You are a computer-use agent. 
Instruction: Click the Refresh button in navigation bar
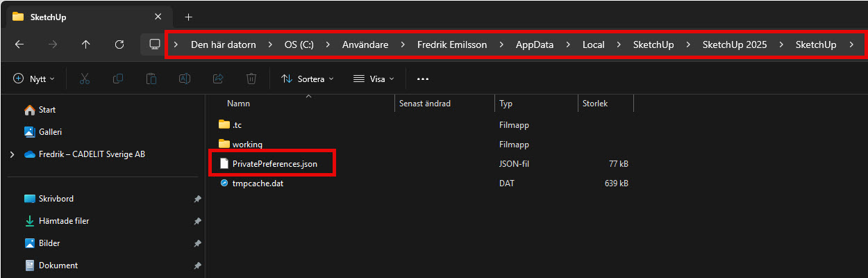(119, 44)
